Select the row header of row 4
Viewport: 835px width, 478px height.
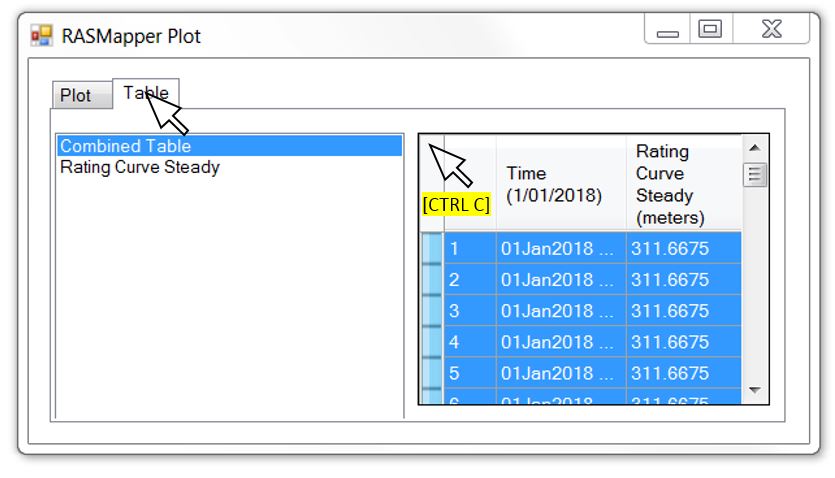[x=432, y=342]
